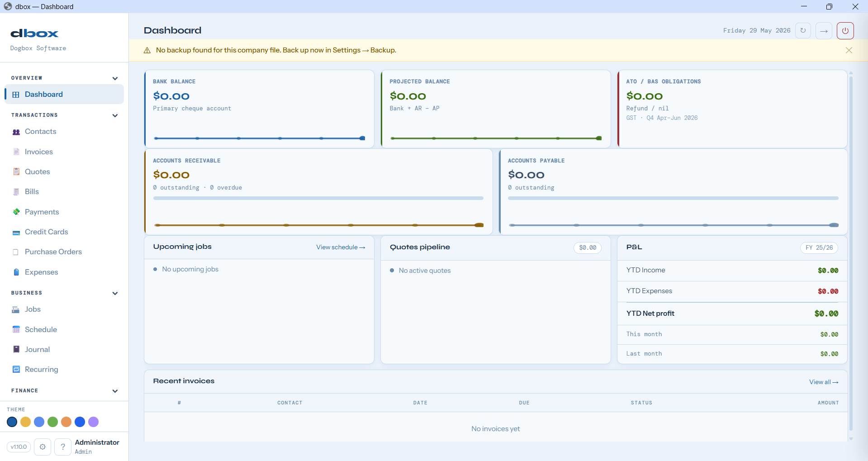Select the purple theme swatch
The height and width of the screenshot is (461, 868).
94,422
